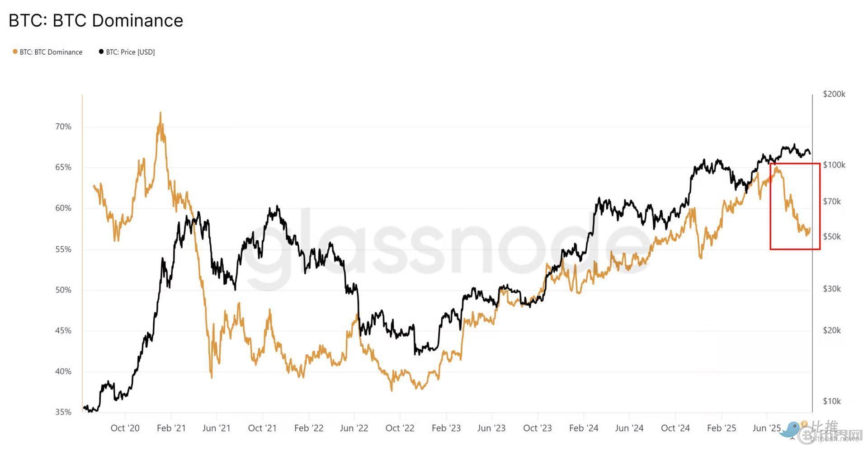The width and height of the screenshot is (868, 451).
Task: Toggle the BTC: Price [USD] legend label
Action: point(130,52)
